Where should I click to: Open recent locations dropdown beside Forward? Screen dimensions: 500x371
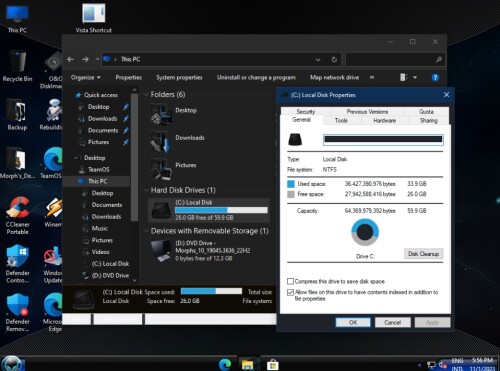pyautogui.click(x=97, y=59)
